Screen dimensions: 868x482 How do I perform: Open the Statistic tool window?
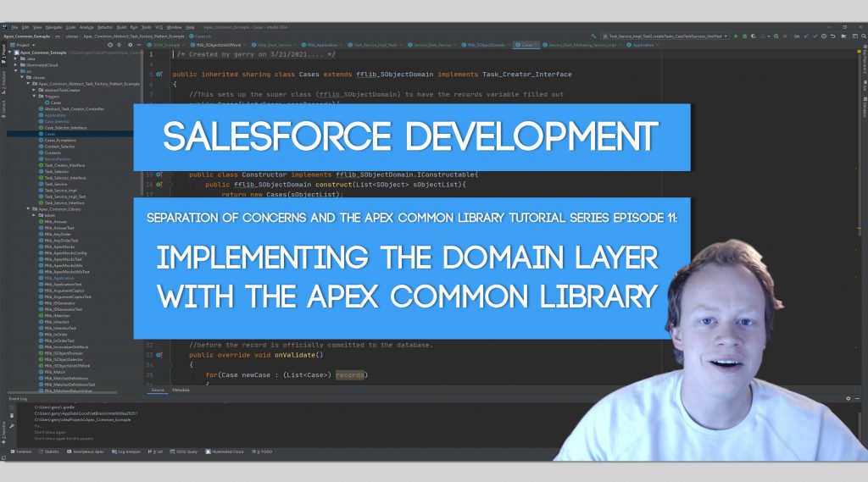tap(49, 452)
